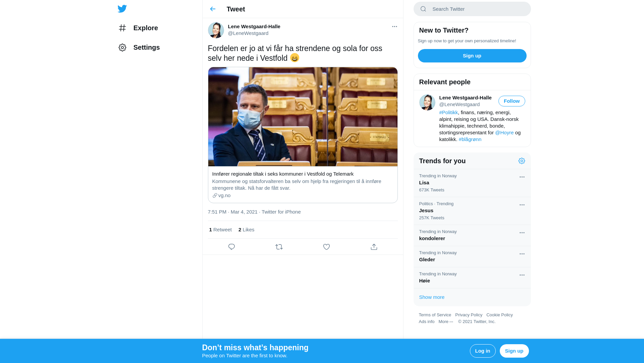This screenshot has height=363, width=644.
Task: Open the Gleder trending topic
Action: (x=472, y=257)
